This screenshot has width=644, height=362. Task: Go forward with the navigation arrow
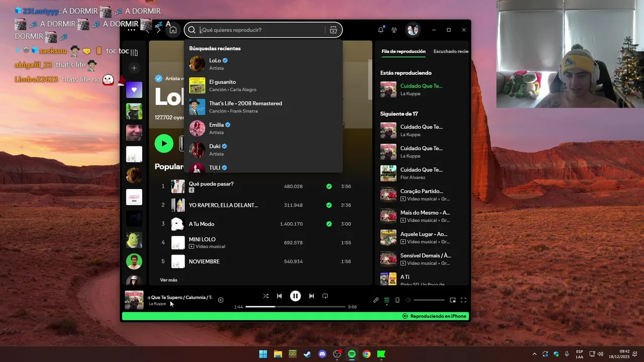158,30
